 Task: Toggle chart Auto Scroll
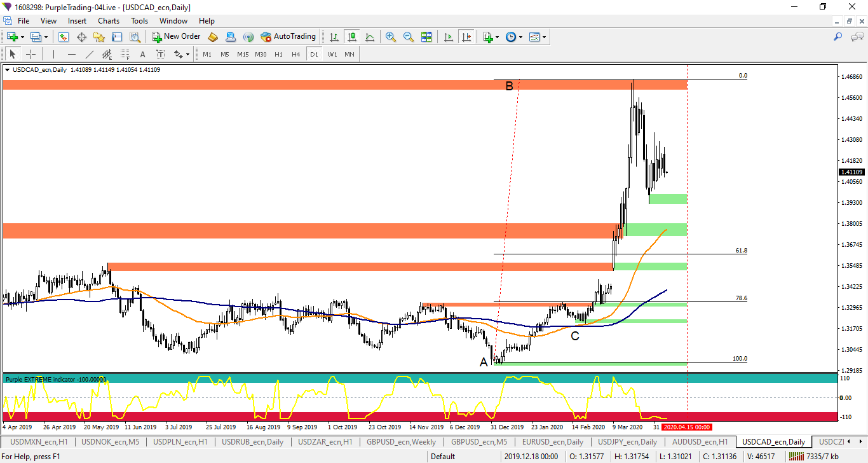pyautogui.click(x=449, y=37)
